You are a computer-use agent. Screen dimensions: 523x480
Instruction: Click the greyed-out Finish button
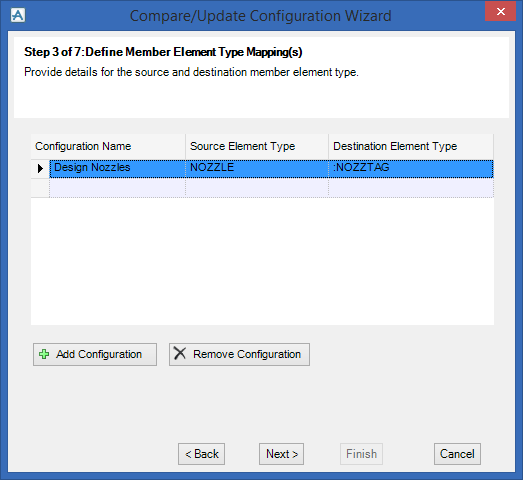361,454
